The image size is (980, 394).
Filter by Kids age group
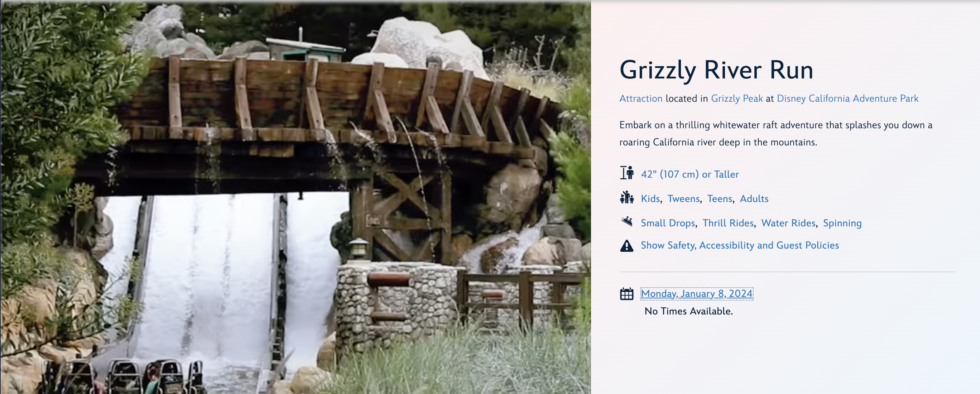[650, 198]
